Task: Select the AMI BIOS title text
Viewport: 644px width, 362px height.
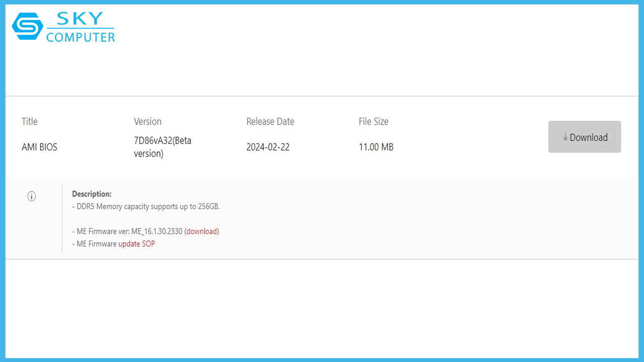Action: (x=39, y=147)
